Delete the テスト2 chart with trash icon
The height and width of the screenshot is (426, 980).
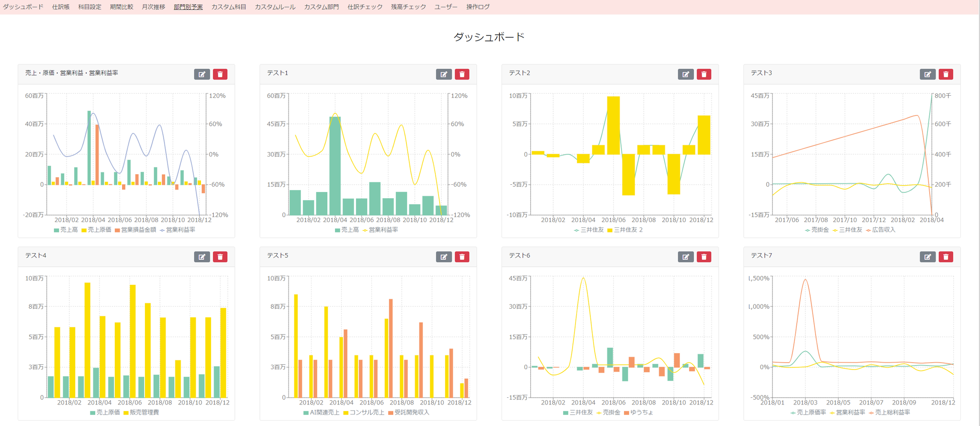click(704, 74)
